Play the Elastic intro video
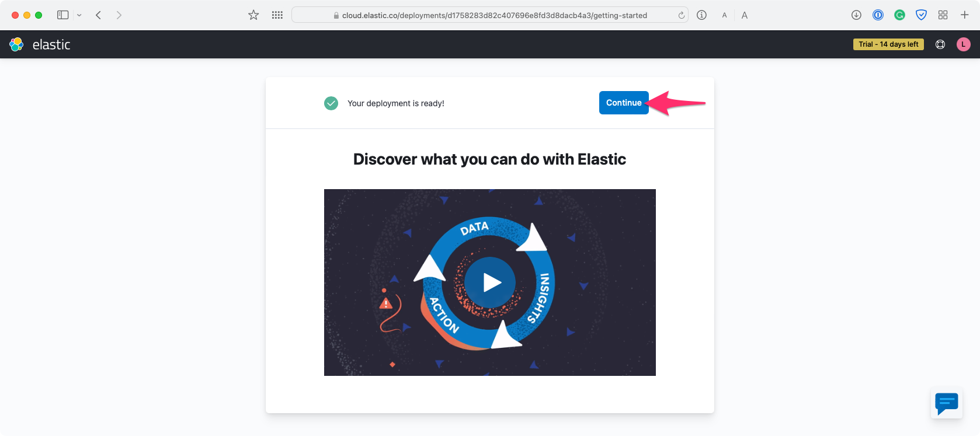The width and height of the screenshot is (980, 436). tap(491, 282)
